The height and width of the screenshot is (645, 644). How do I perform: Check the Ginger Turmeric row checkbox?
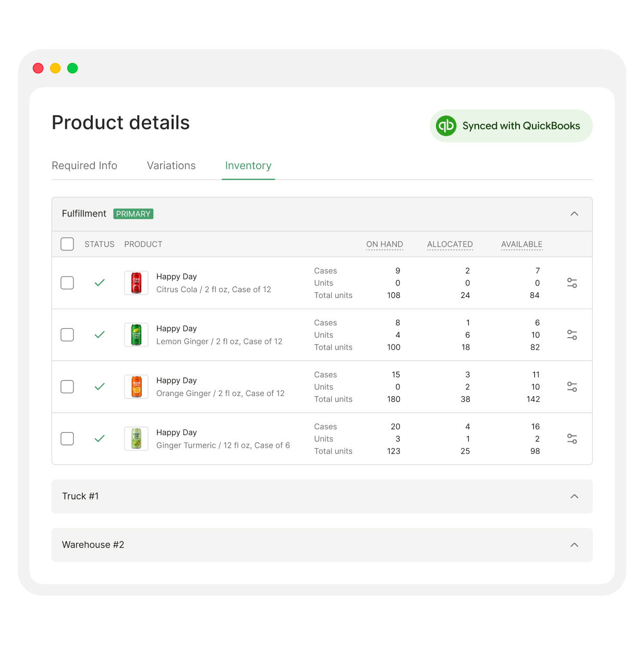(x=67, y=438)
